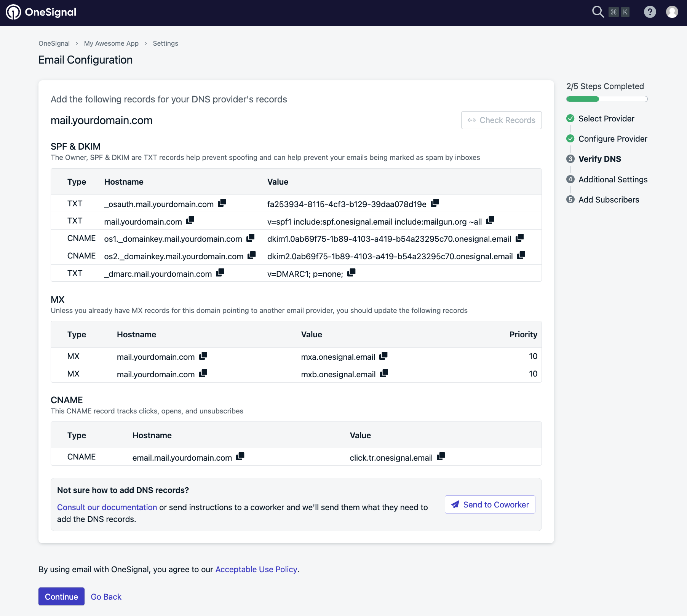Copy the v=spf1 include value
This screenshot has height=616, width=687.
tap(490, 220)
